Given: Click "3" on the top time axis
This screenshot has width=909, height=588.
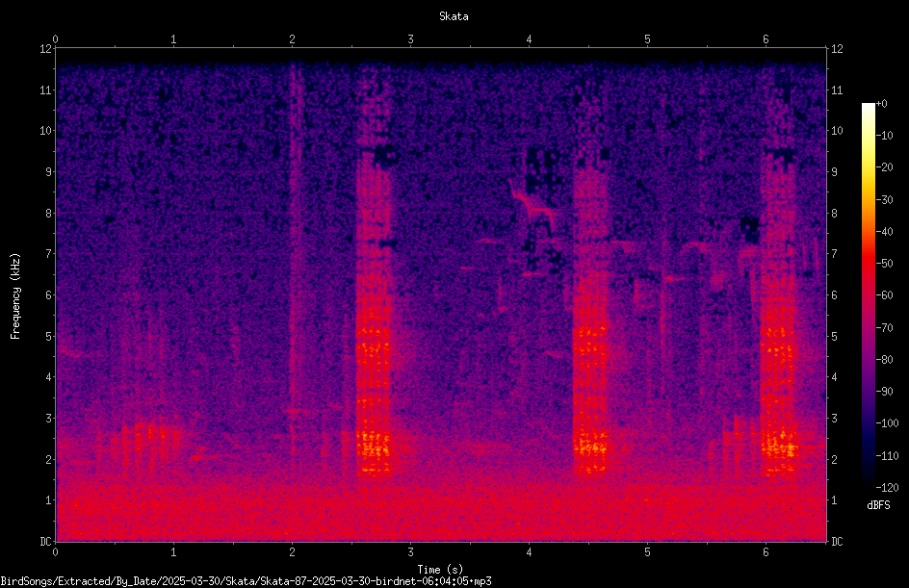Looking at the screenshot, I should tap(410, 39).
